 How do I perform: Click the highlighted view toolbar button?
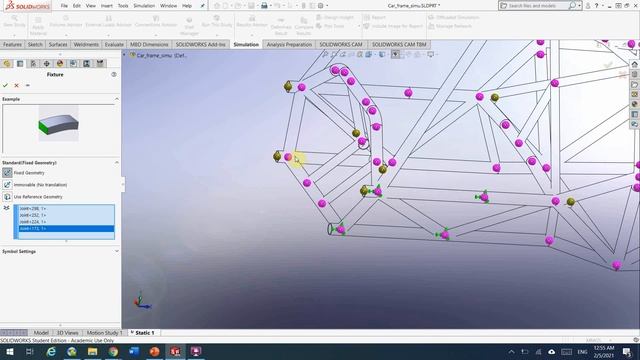click(x=395, y=54)
